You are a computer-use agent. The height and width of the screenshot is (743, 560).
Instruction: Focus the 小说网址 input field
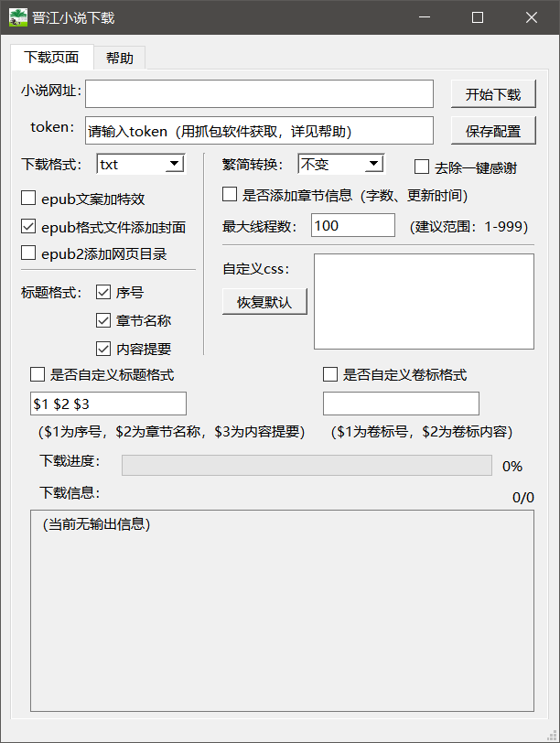click(x=259, y=94)
